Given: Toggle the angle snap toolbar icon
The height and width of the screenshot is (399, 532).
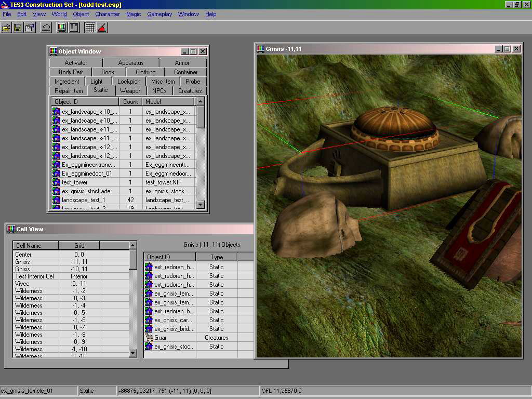Looking at the screenshot, I should (x=102, y=28).
